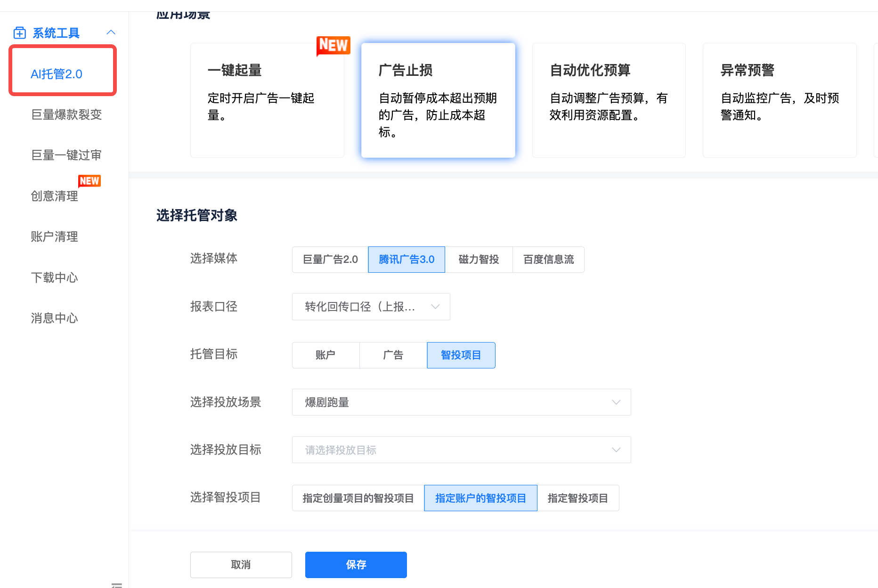
Task: Set 托管目标 to 账户
Action: (x=325, y=355)
